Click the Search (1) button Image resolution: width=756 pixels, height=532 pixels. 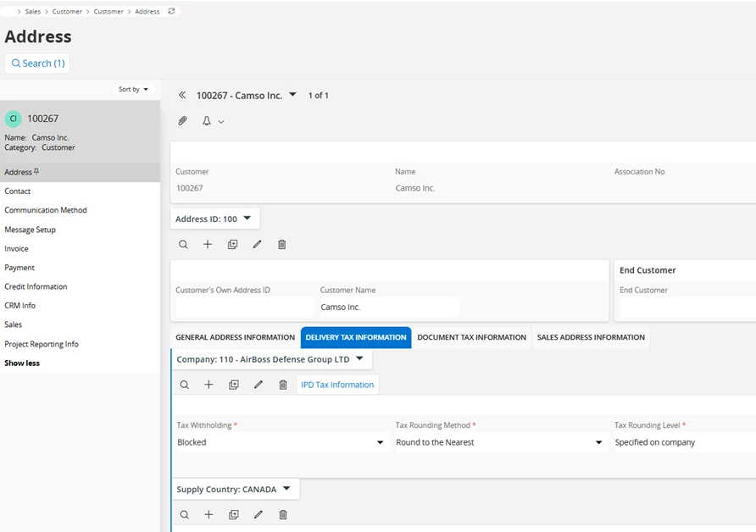click(37, 64)
